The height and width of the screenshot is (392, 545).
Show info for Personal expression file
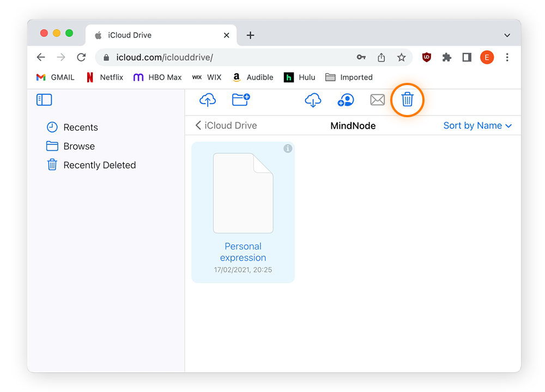[288, 148]
